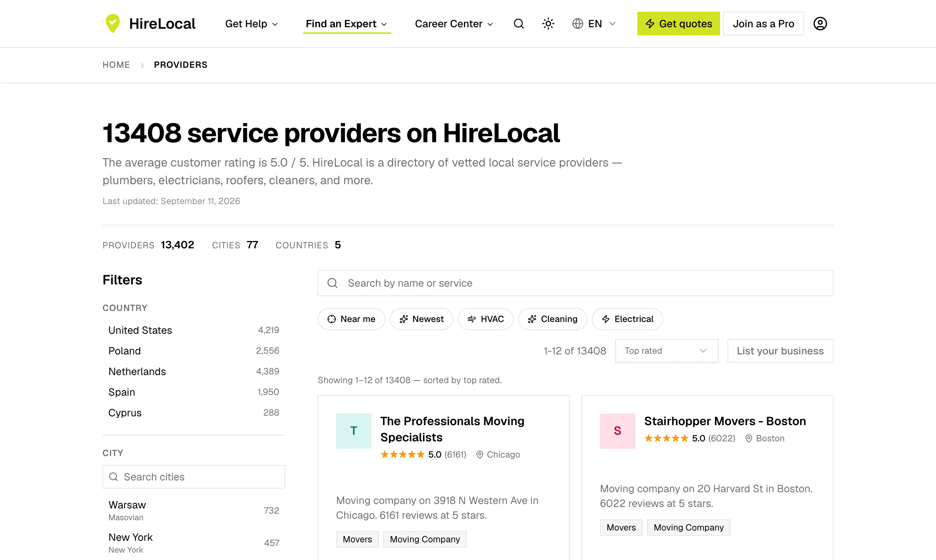Screen dimensions: 936x560
Task: Click the star rating of Stairhopper Movers
Action: (x=666, y=438)
